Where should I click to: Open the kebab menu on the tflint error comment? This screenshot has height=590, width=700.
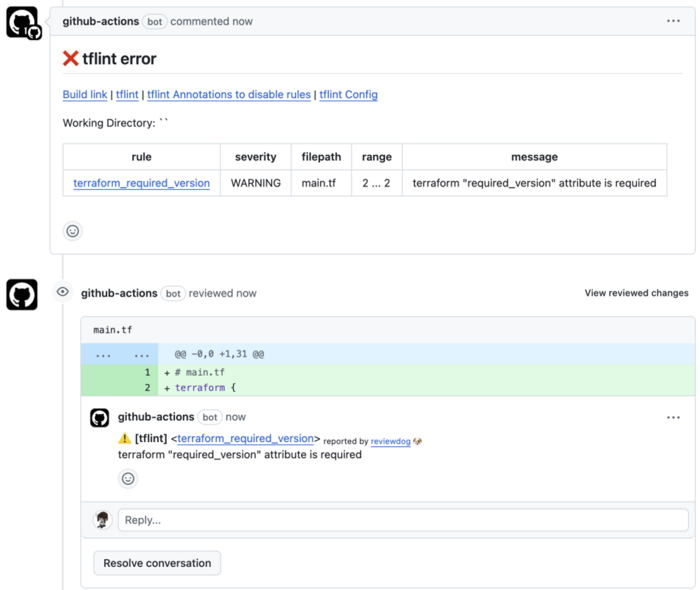tap(674, 21)
